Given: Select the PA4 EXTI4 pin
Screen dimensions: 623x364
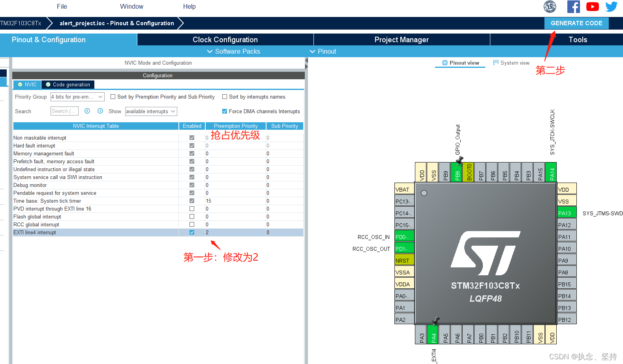Looking at the screenshot, I should click(x=433, y=334).
